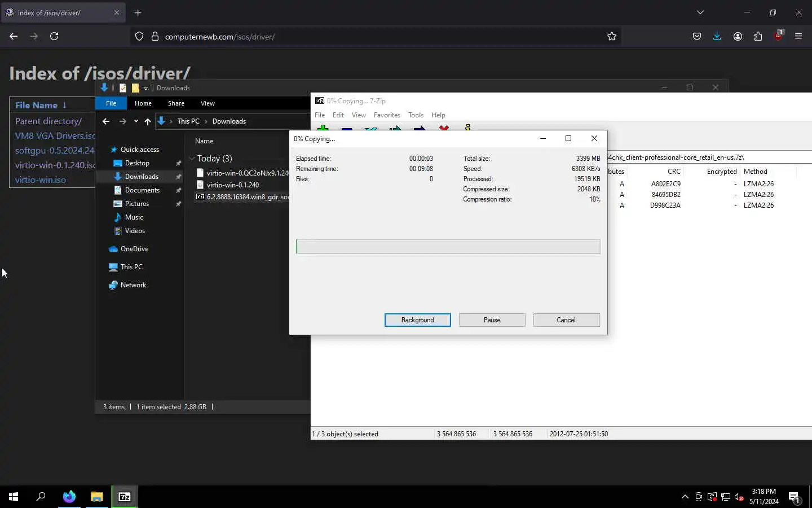Select Videos in Explorer sidebar
The image size is (812, 508).
pyautogui.click(x=135, y=231)
